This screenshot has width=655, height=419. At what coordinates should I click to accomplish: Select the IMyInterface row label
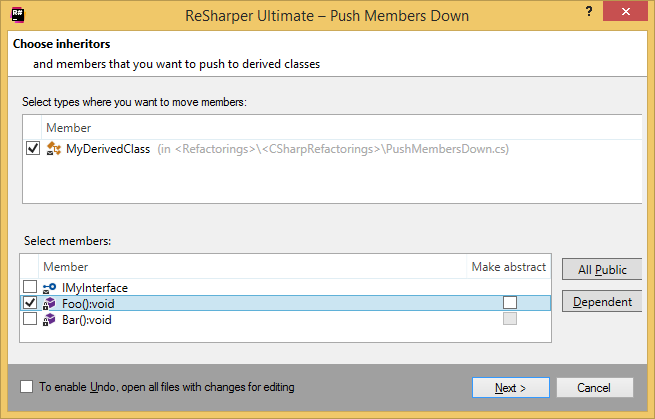[95, 288]
